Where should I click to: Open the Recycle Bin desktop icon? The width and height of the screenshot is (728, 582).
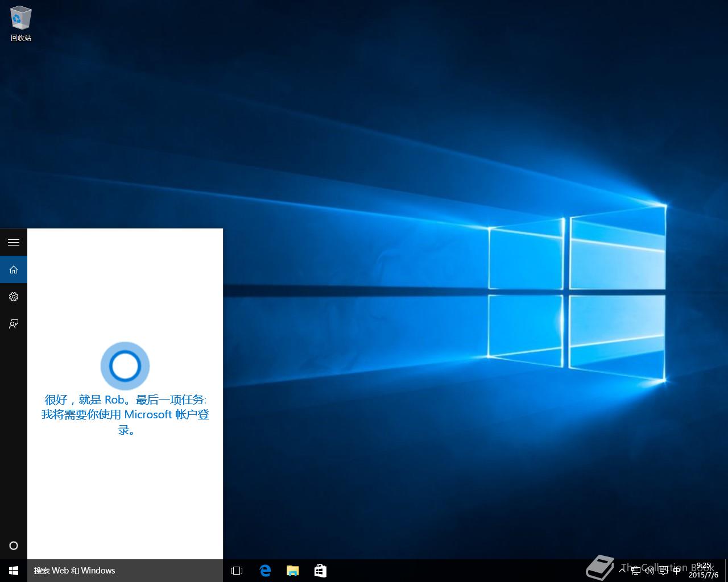coord(21,24)
